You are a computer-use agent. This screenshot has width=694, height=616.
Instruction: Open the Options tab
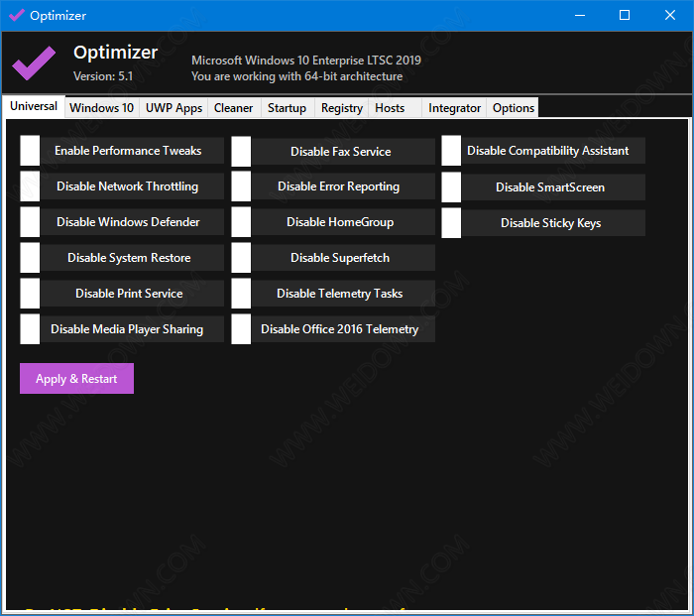(x=514, y=108)
